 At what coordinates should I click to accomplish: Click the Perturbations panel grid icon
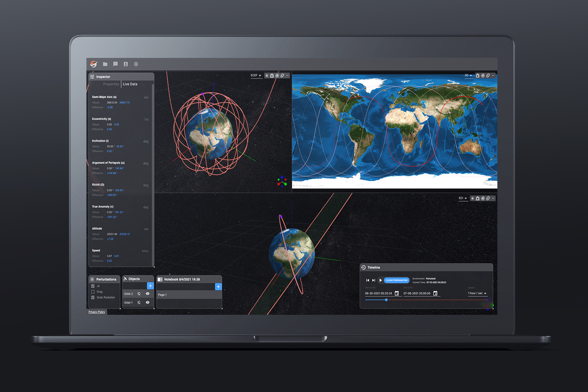click(x=92, y=279)
